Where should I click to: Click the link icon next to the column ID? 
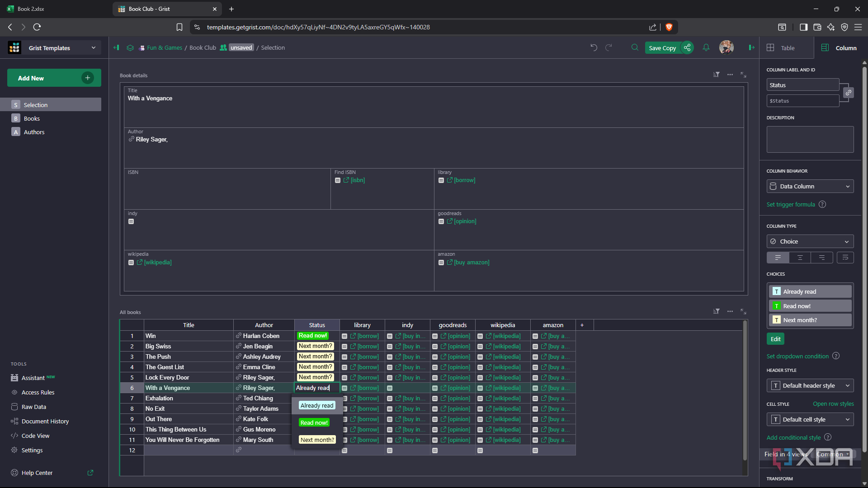[849, 93]
